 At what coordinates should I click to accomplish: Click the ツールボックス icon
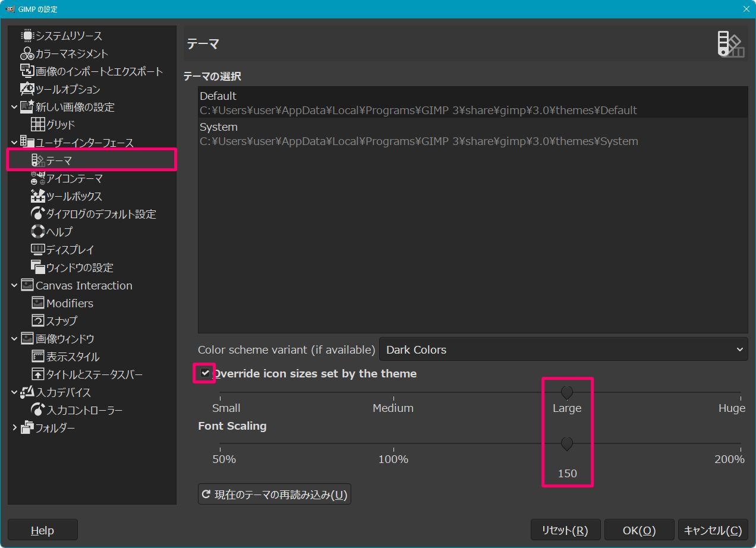38,196
